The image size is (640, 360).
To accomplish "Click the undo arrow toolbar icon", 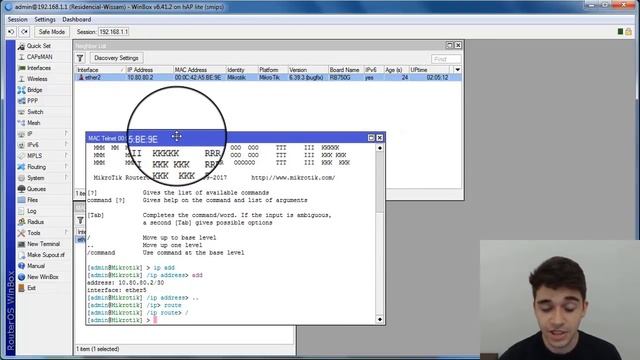I will coord(11,32).
